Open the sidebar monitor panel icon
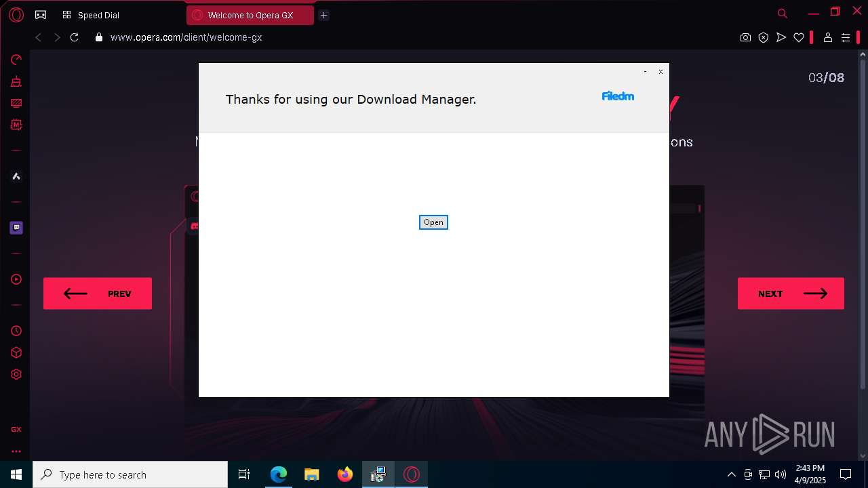The height and width of the screenshot is (488, 868). coord(16,103)
